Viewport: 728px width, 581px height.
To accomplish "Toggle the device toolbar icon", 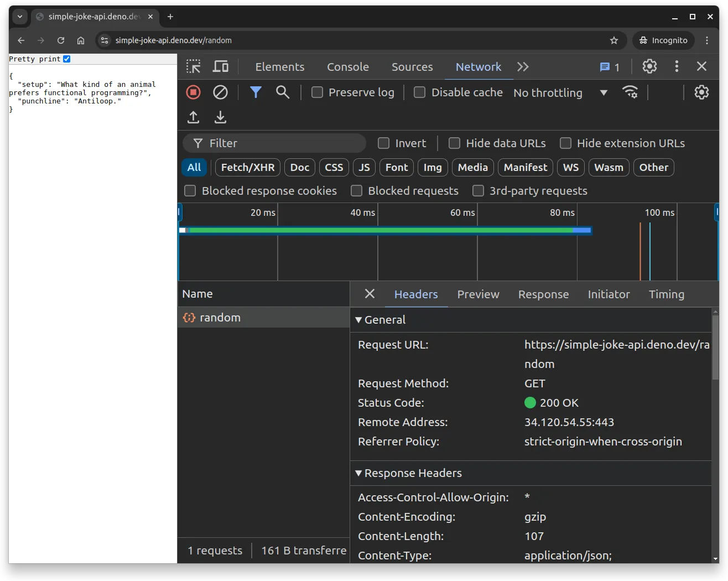I will tap(220, 66).
